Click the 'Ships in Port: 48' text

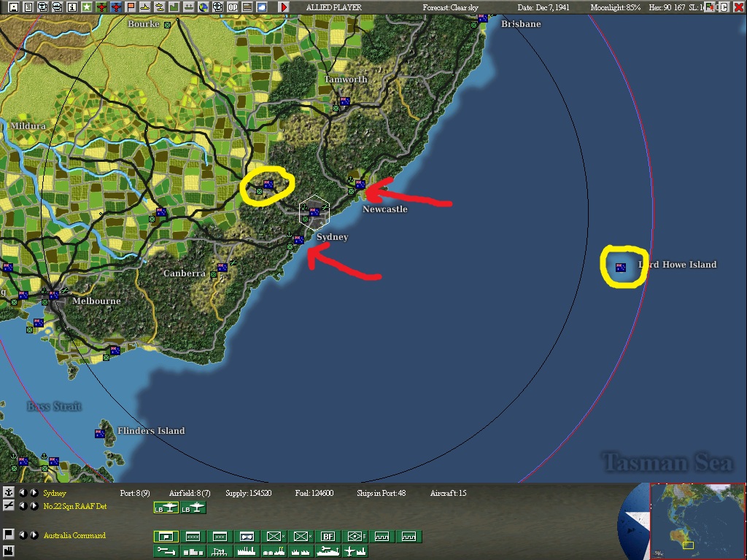(x=381, y=493)
